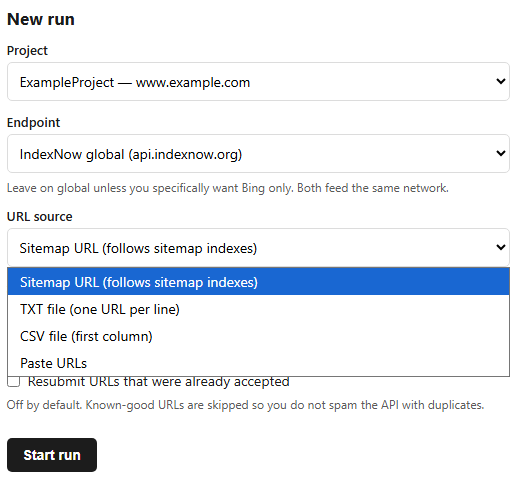The image size is (519, 479).
Task: Open the Project dropdown
Action: 258,81
